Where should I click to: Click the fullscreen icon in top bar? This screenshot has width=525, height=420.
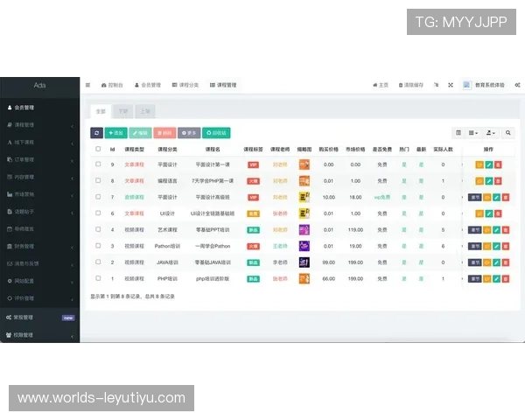tap(451, 85)
